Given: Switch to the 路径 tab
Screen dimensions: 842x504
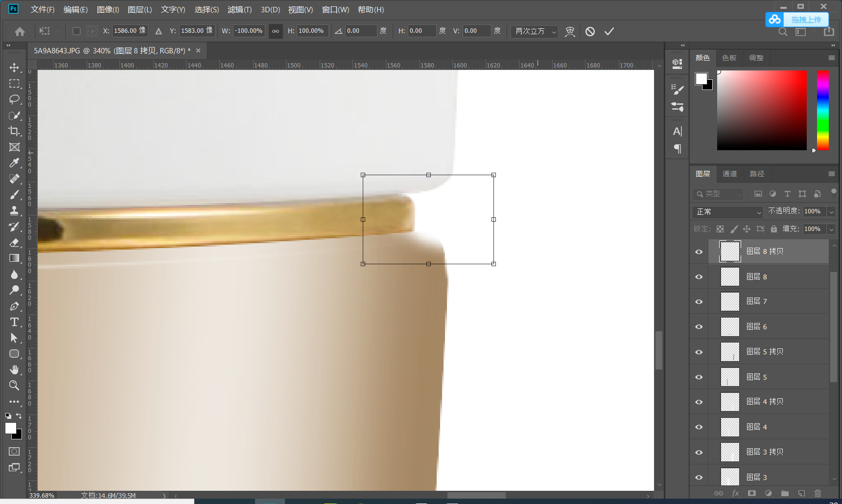Looking at the screenshot, I should coord(757,174).
